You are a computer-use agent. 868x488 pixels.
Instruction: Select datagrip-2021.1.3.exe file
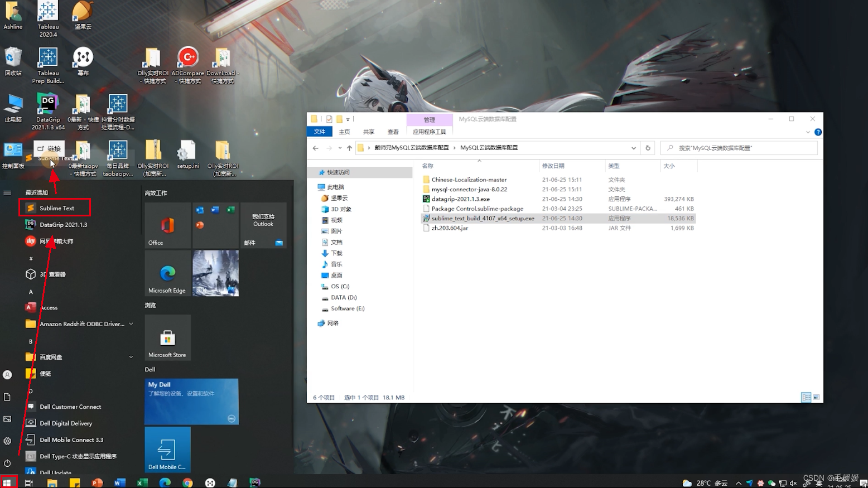pyautogui.click(x=461, y=199)
